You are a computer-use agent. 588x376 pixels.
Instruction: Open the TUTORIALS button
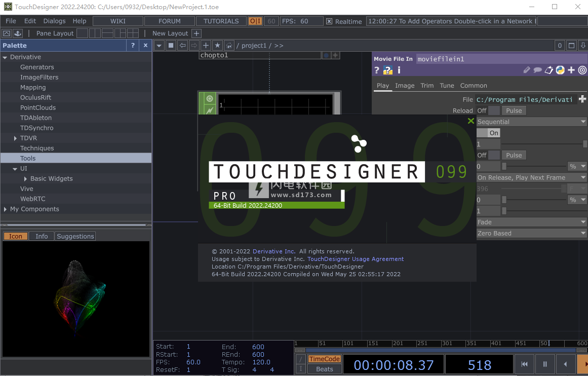coord(221,21)
